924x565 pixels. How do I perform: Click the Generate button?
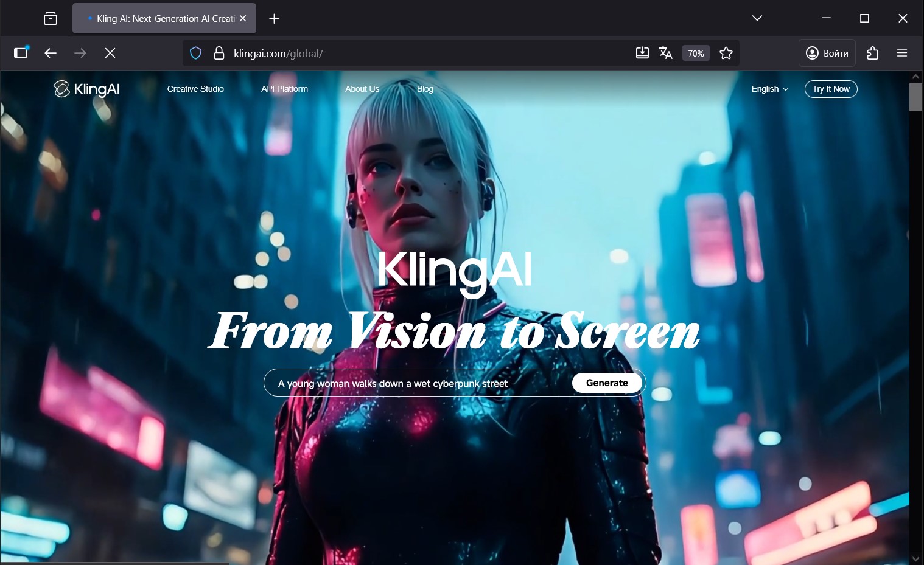click(x=607, y=383)
